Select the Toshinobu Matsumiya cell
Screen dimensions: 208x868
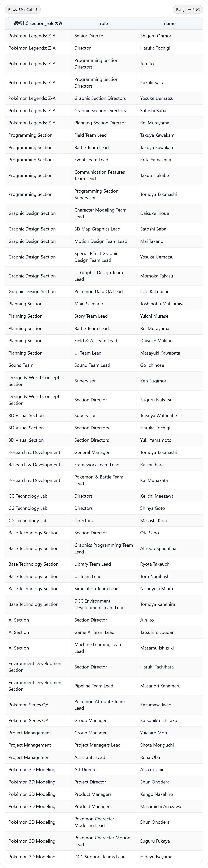point(170,304)
